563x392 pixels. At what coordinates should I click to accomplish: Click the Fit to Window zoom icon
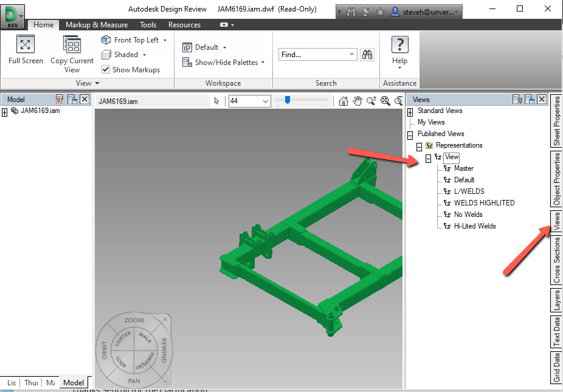click(x=385, y=101)
